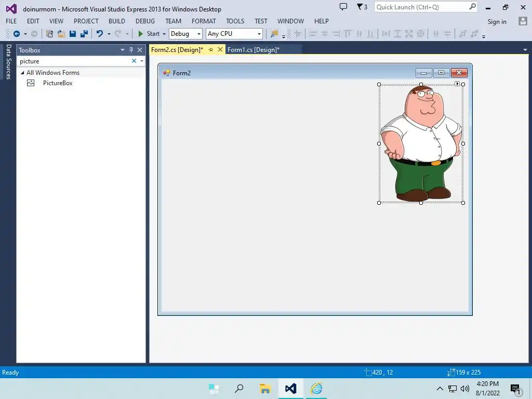Viewport: 532px width, 399px height.
Task: Click the Align Bottoms layout icon
Action: pos(370,34)
